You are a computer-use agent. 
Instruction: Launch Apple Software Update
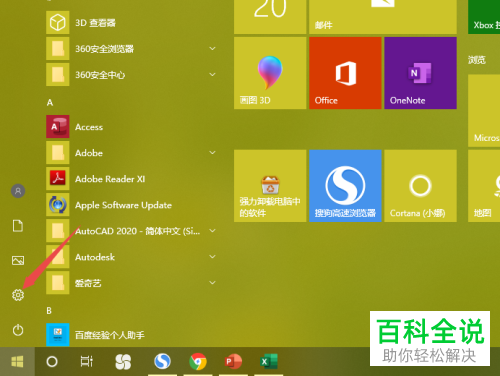pos(132,205)
